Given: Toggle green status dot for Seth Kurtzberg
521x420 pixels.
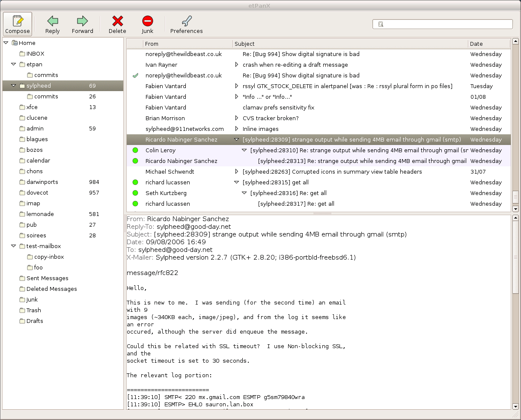Looking at the screenshot, I should 135,193.
